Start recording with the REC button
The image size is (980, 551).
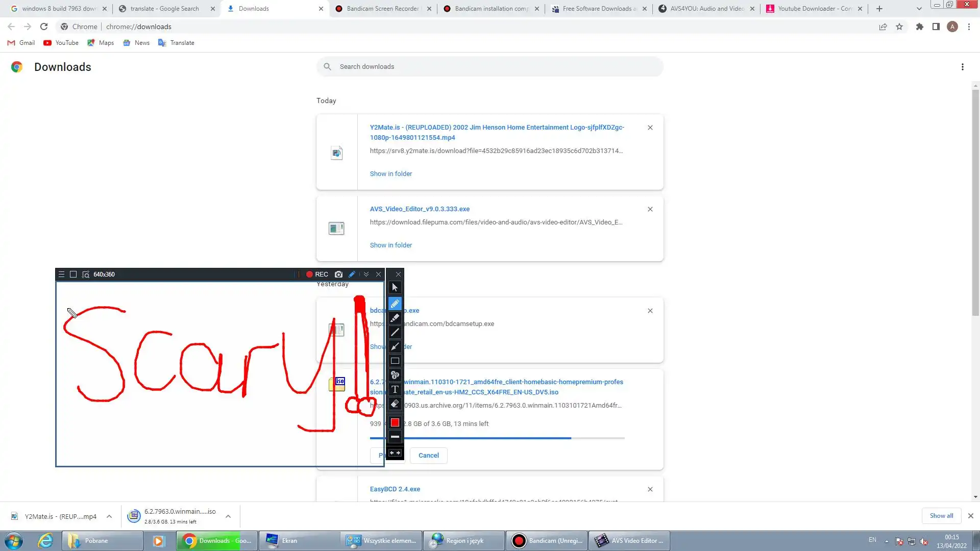[317, 274]
